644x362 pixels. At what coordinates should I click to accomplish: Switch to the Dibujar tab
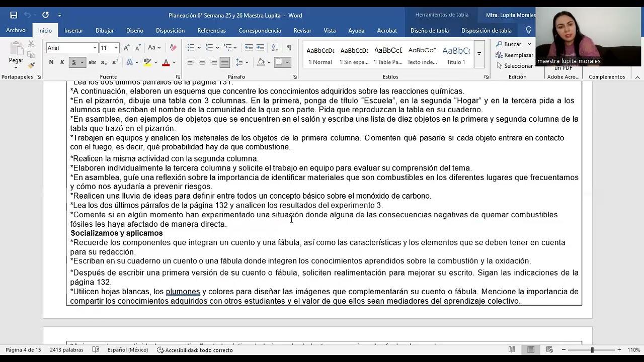click(105, 30)
